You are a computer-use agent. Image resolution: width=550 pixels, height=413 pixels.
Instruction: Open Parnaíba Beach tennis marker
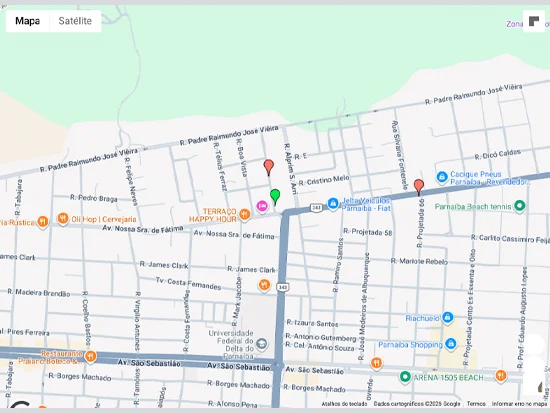[x=519, y=206]
